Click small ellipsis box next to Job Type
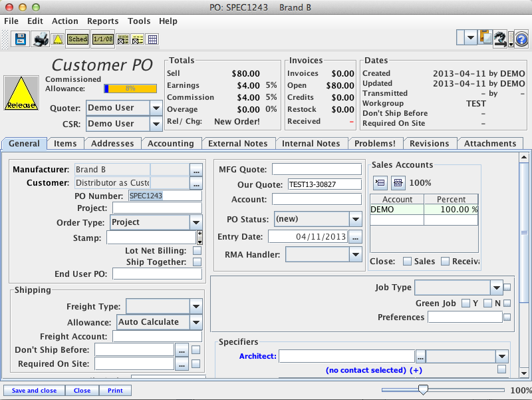The image size is (532, 400). coord(507,288)
